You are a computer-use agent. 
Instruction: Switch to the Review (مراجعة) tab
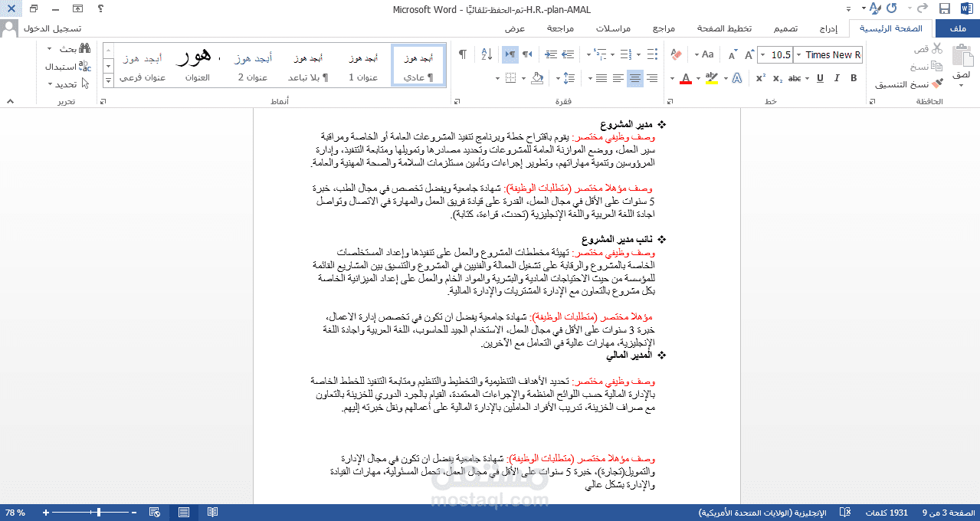point(560,28)
